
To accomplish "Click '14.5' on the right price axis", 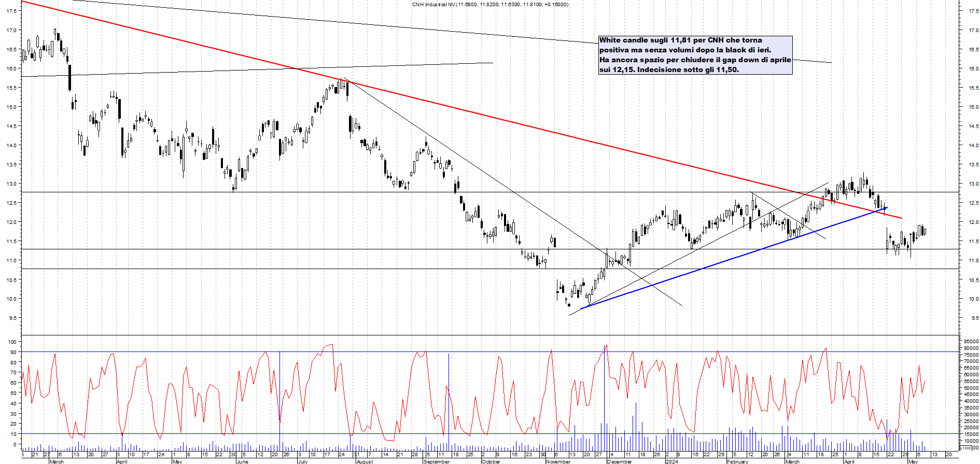I will point(973,126).
